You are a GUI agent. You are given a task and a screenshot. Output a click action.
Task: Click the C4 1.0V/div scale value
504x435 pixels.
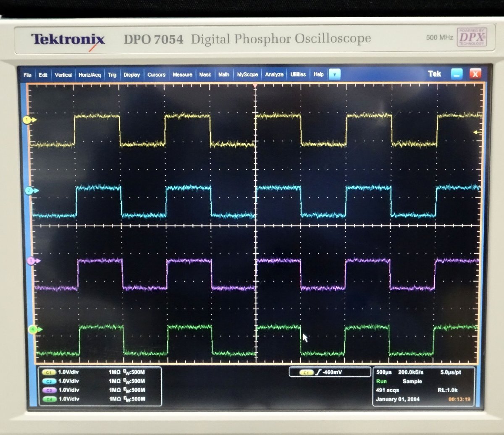68,398
